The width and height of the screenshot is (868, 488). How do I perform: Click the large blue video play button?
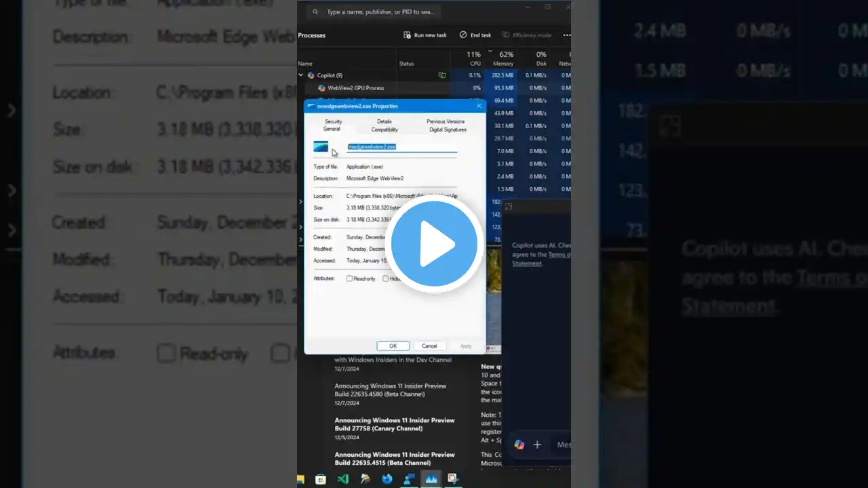pos(434,245)
